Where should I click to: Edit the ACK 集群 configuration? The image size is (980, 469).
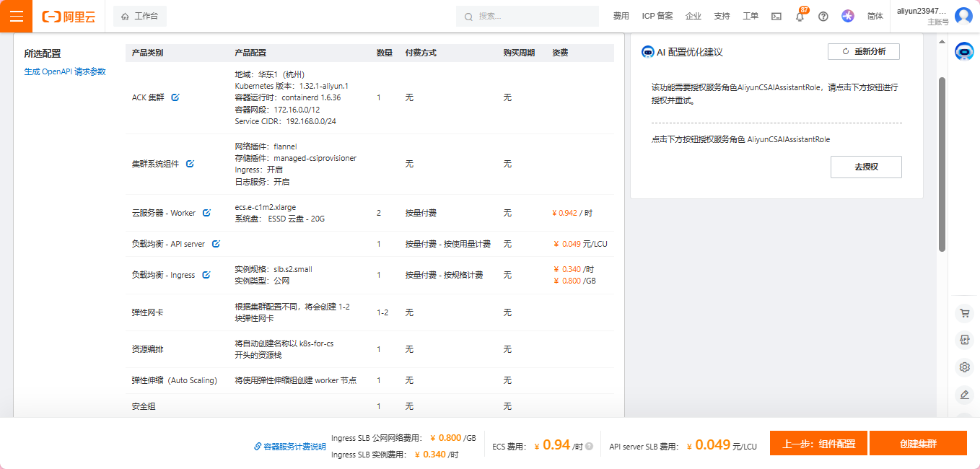tap(175, 97)
